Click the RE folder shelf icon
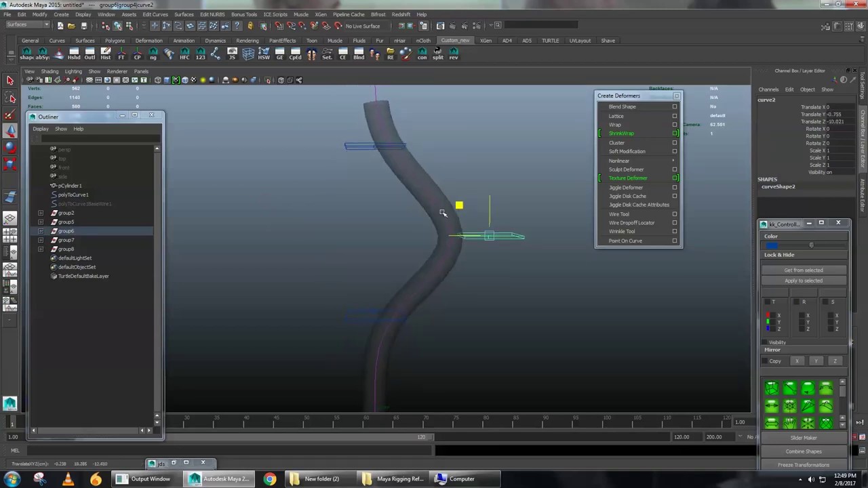 coord(391,54)
